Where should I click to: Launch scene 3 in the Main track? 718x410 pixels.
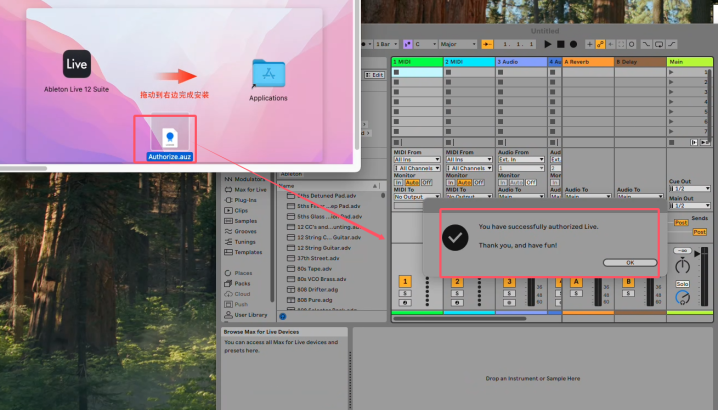point(671,92)
